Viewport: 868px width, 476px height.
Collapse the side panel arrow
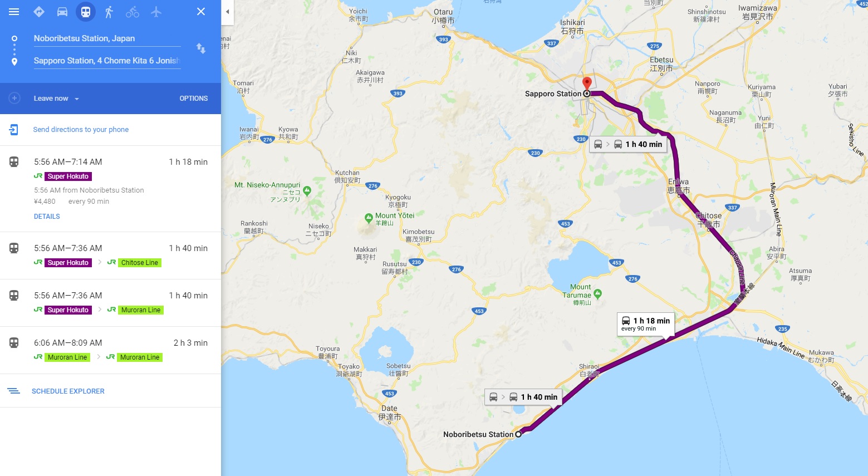[227, 12]
